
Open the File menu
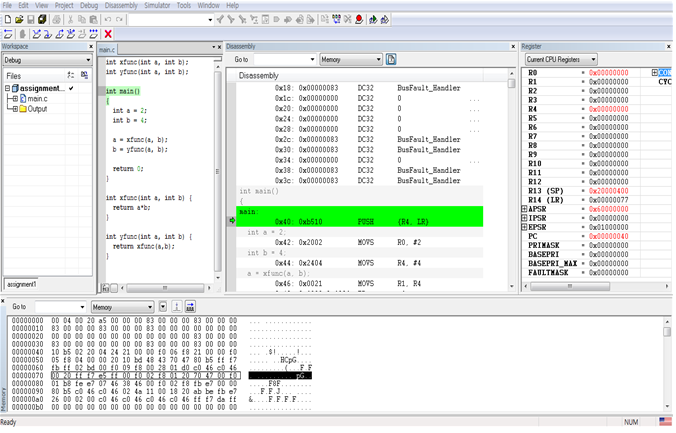coord(7,6)
